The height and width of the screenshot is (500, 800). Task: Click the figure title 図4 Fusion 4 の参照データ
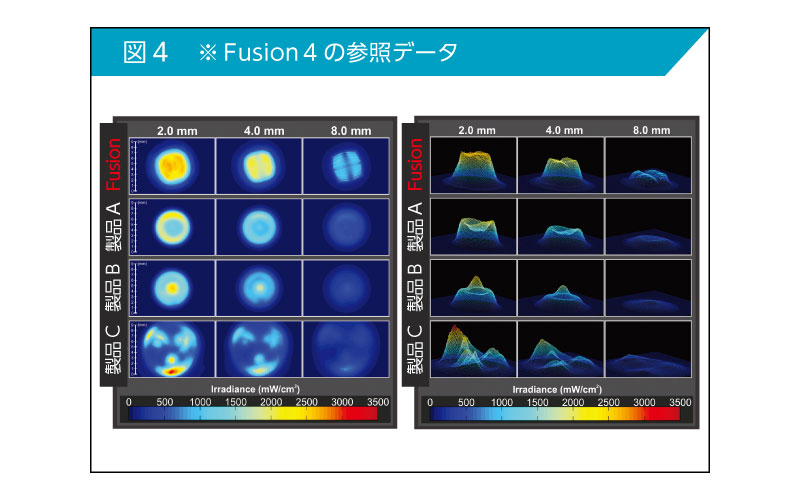point(290,52)
